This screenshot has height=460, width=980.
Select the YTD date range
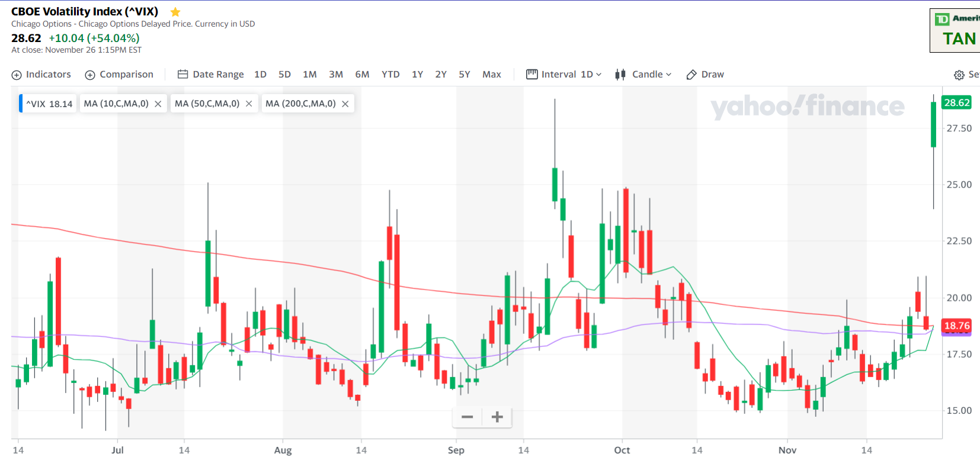tap(390, 75)
